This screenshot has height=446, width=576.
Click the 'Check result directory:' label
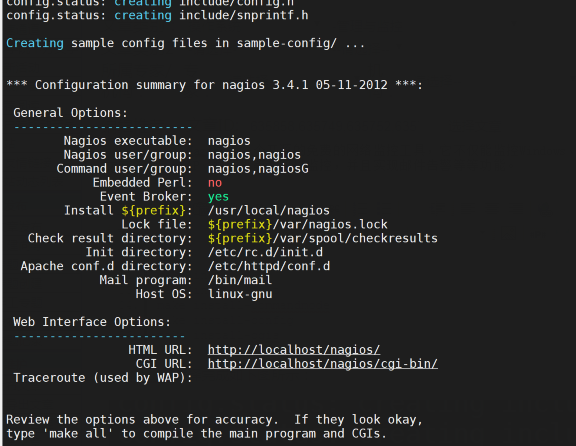point(110,238)
